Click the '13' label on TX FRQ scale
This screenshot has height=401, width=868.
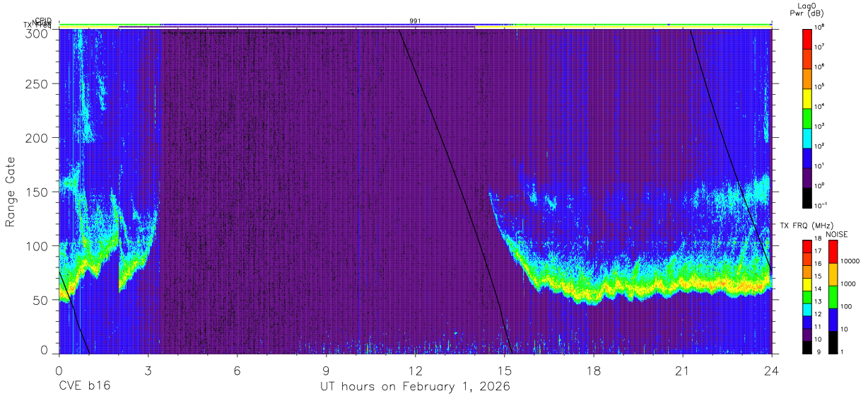(818, 301)
